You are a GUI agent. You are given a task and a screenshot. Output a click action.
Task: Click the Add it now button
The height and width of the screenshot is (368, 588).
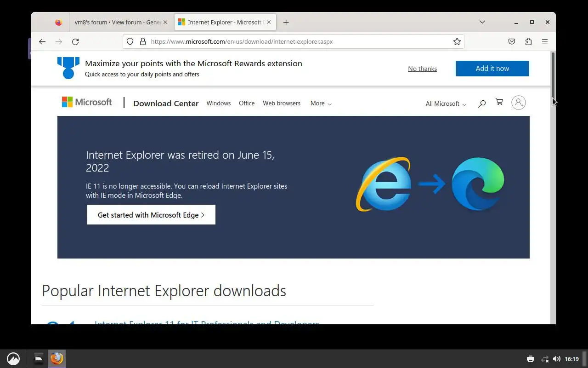point(492,68)
